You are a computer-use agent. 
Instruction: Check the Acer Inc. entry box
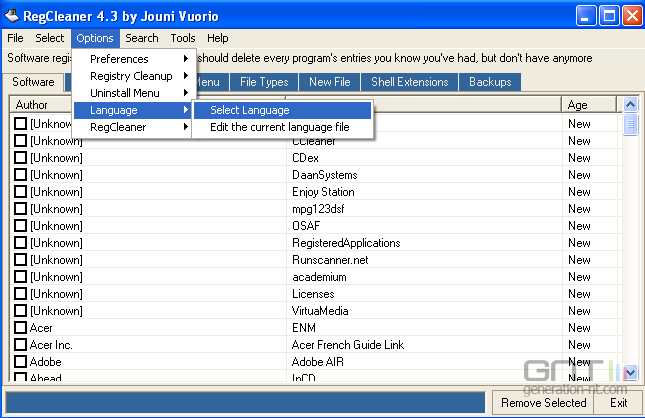click(x=20, y=345)
